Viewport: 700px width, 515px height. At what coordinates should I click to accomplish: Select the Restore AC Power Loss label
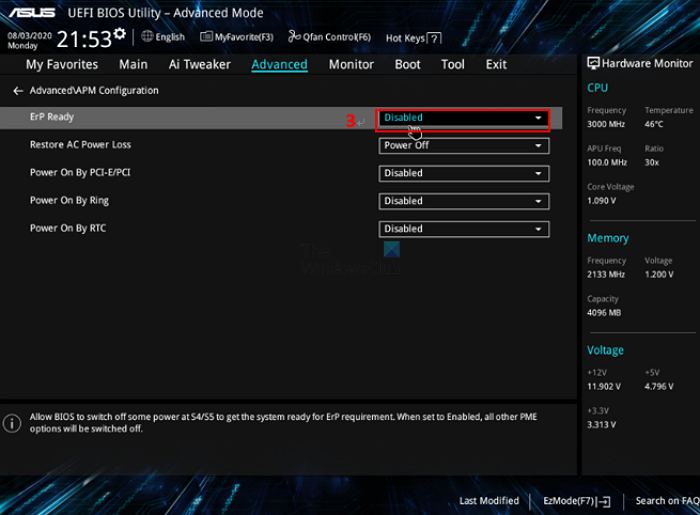(x=80, y=145)
